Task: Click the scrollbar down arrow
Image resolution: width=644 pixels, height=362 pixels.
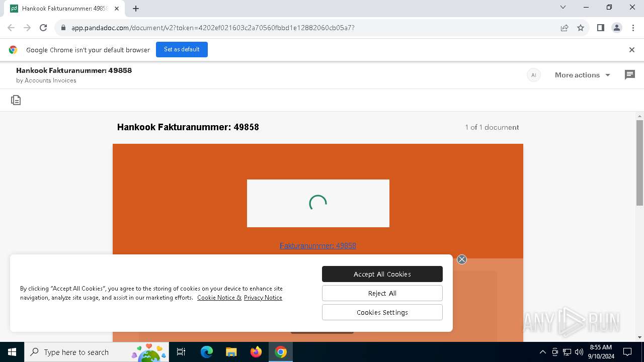Action: pos(639,337)
